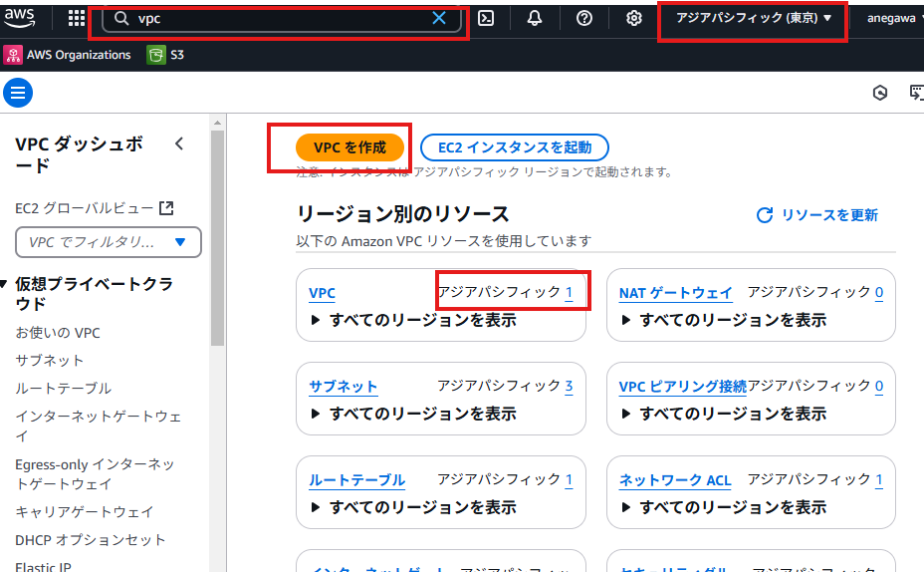Open サブネット in the sidebar
924x572 pixels.
pyautogui.click(x=50, y=361)
